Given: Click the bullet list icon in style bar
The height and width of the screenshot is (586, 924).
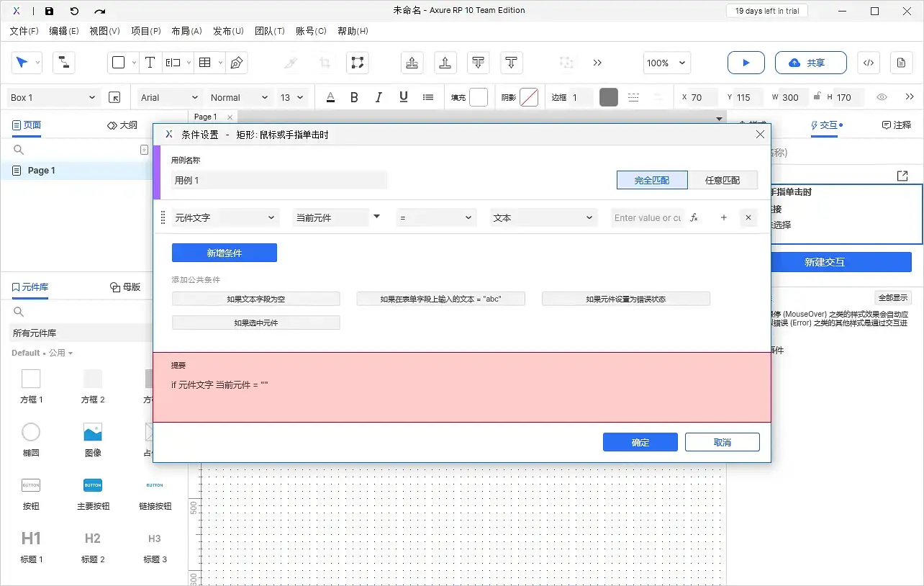Looking at the screenshot, I should pyautogui.click(x=428, y=96).
